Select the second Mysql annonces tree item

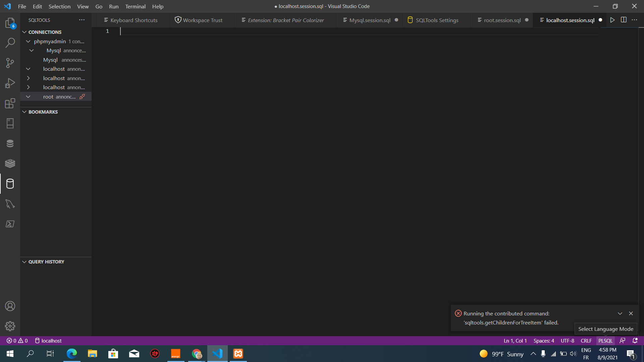click(56, 60)
